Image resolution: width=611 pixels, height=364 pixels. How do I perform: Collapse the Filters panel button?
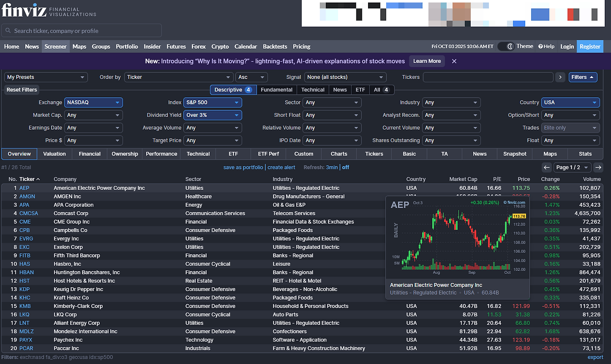[x=583, y=77]
